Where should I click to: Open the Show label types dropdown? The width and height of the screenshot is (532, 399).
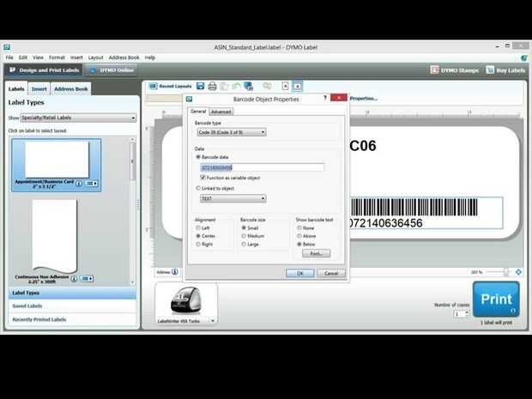coord(78,118)
